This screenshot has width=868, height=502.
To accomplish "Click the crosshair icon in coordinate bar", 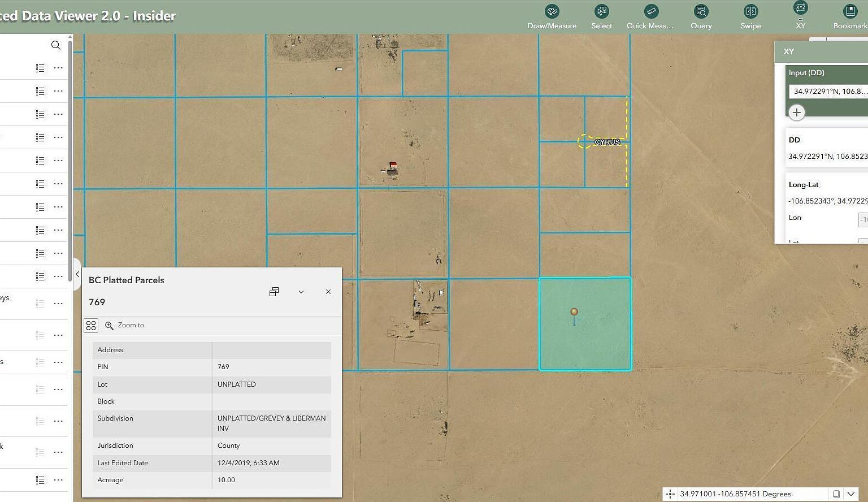I will coord(670,494).
